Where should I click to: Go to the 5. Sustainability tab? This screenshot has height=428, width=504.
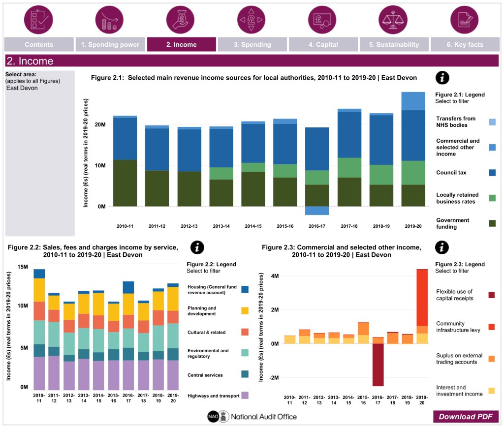pos(394,45)
